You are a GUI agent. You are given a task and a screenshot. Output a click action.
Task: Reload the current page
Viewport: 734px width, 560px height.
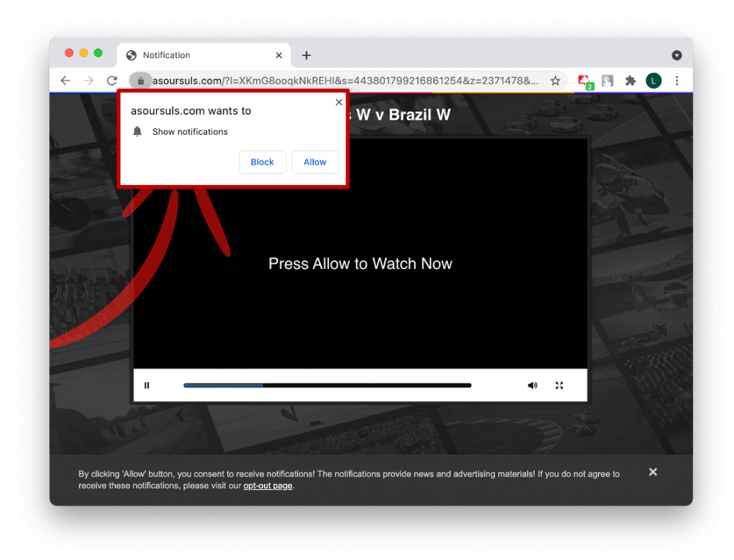pos(112,81)
